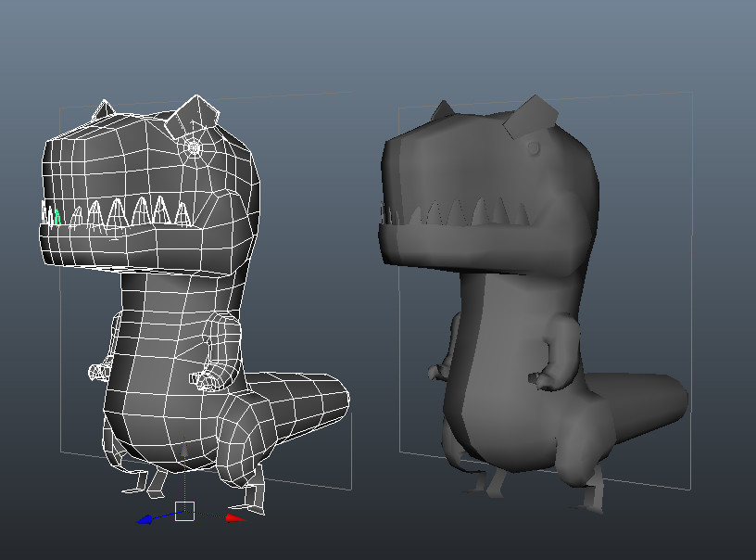Select the large horn on wireframe dinosaur
The height and width of the screenshot is (560, 756).
pos(192,117)
